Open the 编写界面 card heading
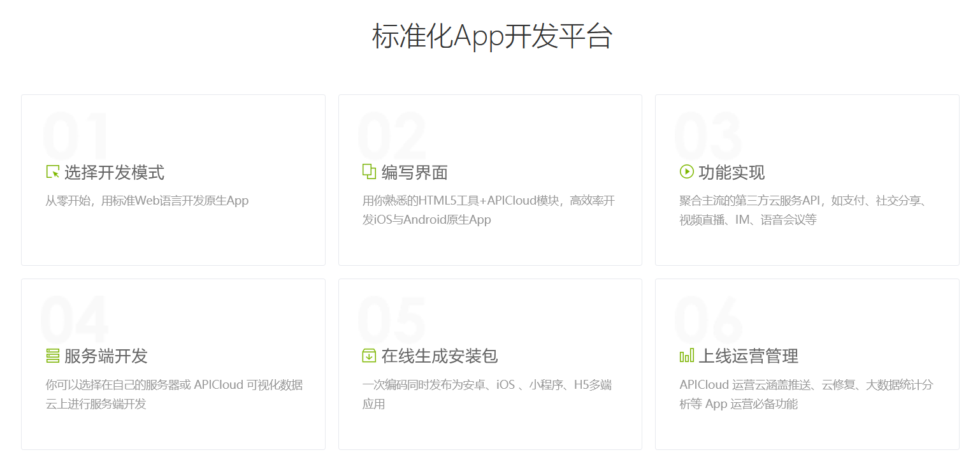 click(415, 172)
